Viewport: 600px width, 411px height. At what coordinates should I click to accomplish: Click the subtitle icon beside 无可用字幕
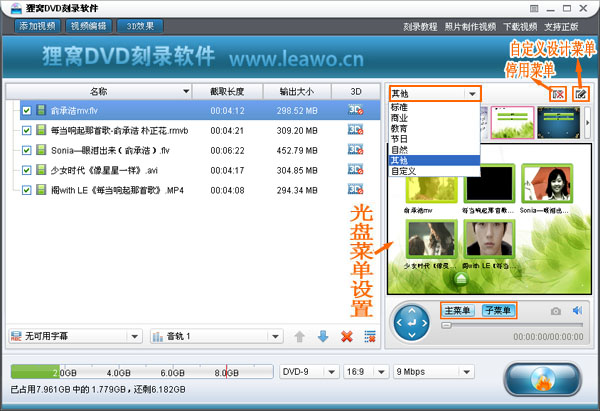16,336
